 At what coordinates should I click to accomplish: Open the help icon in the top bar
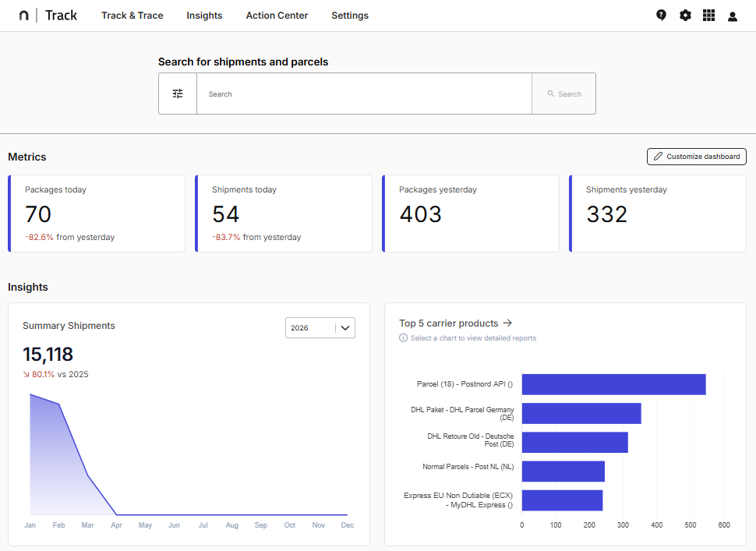click(x=661, y=15)
